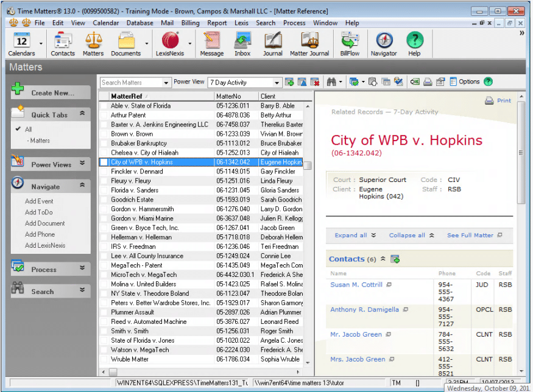Tick the checkbox for Arthur Patent row
Viewport: 533px width, 392px height.
104,115
